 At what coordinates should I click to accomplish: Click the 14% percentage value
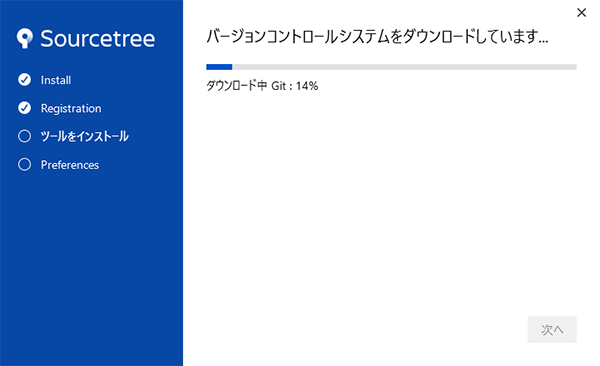(x=307, y=86)
